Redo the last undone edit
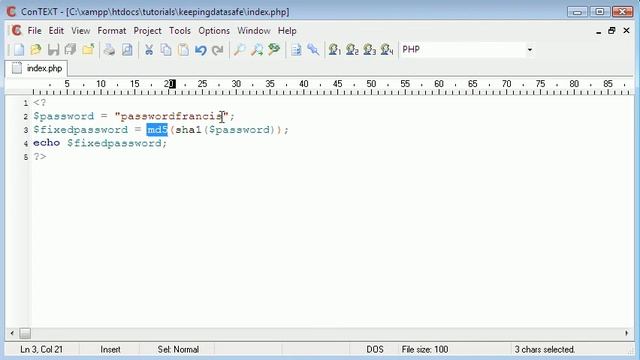Image resolution: width=640 pixels, height=360 pixels. click(218, 50)
